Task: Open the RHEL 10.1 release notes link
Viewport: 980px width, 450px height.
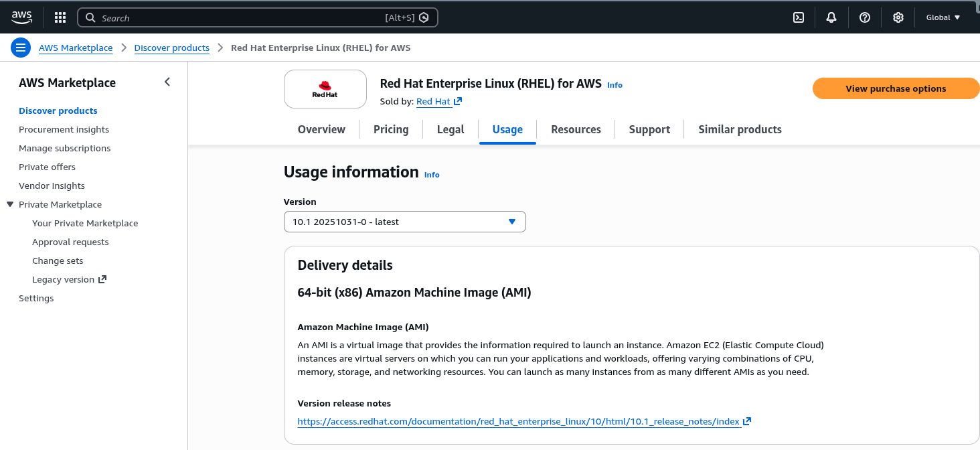Action: (x=519, y=421)
